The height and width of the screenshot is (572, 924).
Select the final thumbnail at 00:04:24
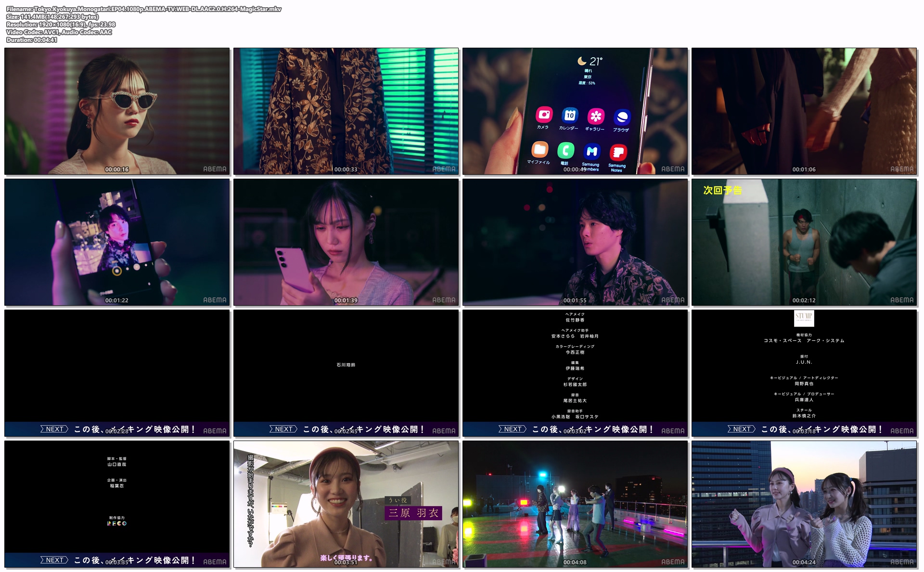click(x=804, y=504)
